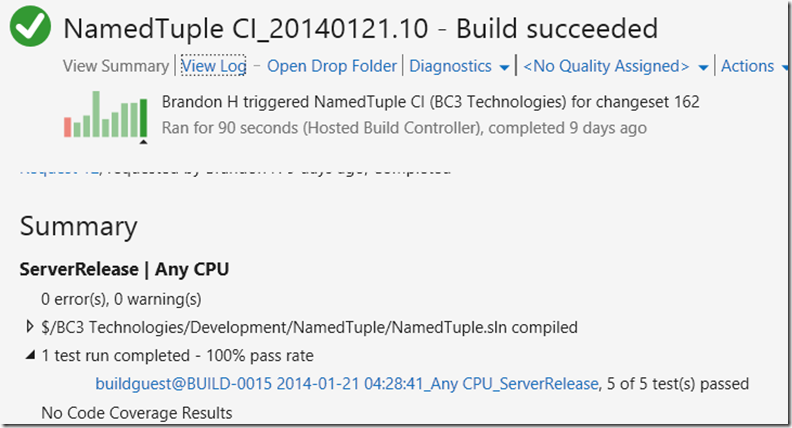This screenshot has width=792, height=428.
Task: Open the No Quality Assigned dropdown
Action: tap(615, 66)
